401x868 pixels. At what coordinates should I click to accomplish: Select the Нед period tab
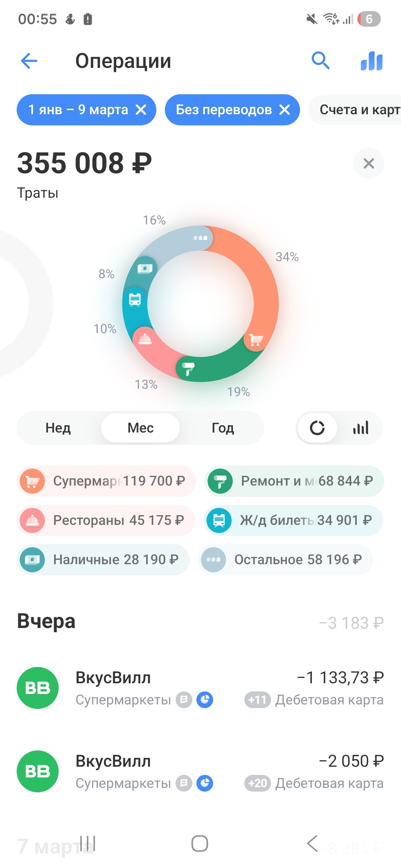click(x=58, y=428)
